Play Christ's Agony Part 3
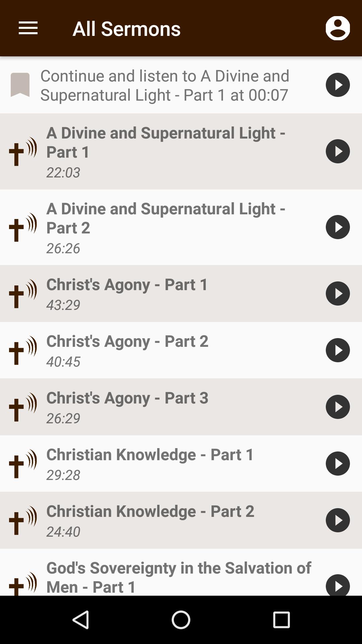This screenshot has height=644, width=362. point(338,407)
